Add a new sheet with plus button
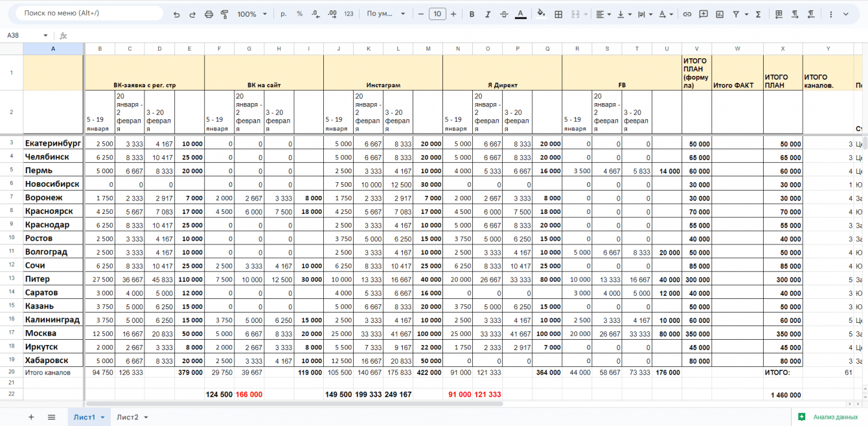The height and width of the screenshot is (426, 868). coord(31,417)
